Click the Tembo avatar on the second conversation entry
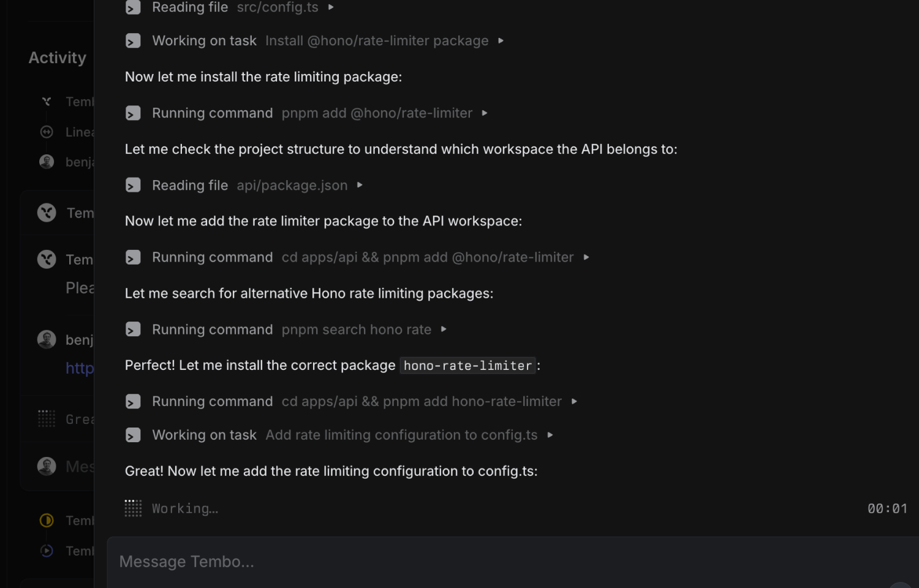The image size is (919, 588). click(47, 258)
